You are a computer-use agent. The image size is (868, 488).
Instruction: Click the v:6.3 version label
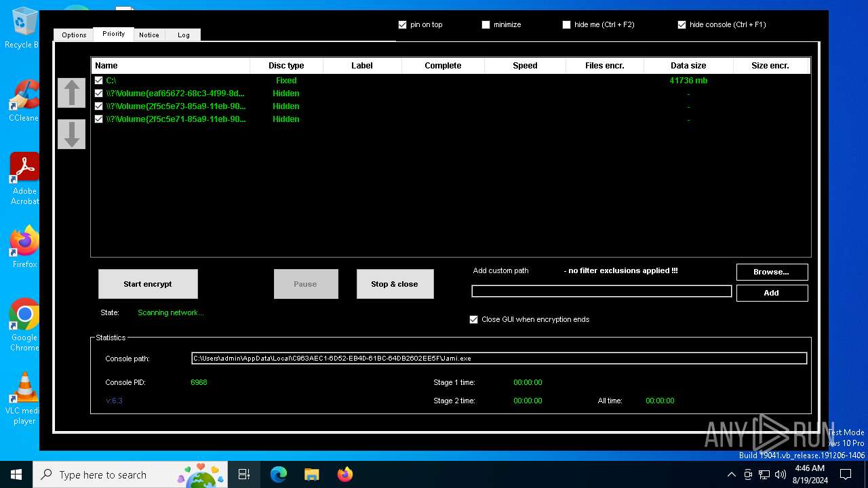[114, 401]
